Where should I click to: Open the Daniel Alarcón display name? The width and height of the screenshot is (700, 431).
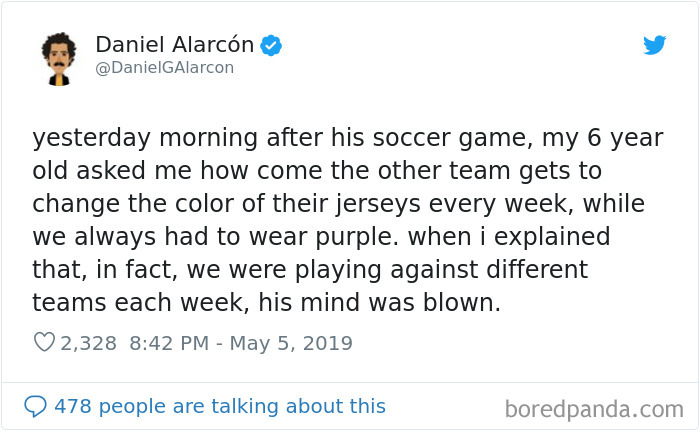click(175, 45)
